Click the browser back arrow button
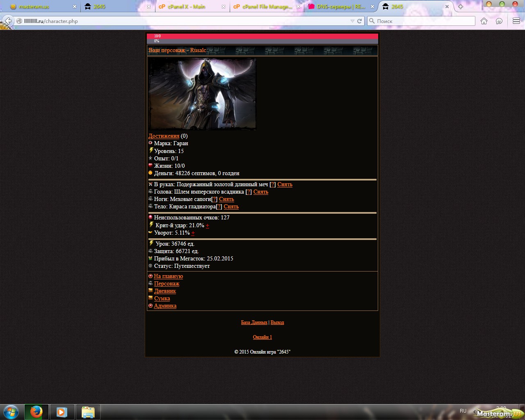Screen dimensions: 525x420 8,21
